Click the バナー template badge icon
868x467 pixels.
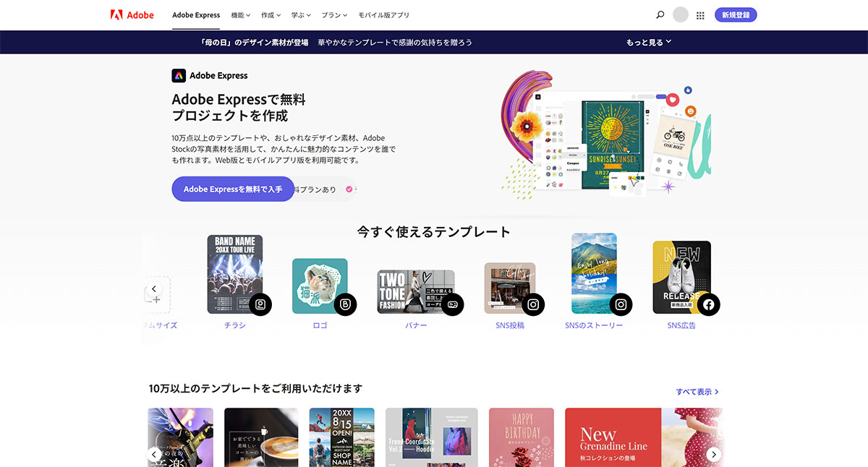pyautogui.click(x=453, y=304)
